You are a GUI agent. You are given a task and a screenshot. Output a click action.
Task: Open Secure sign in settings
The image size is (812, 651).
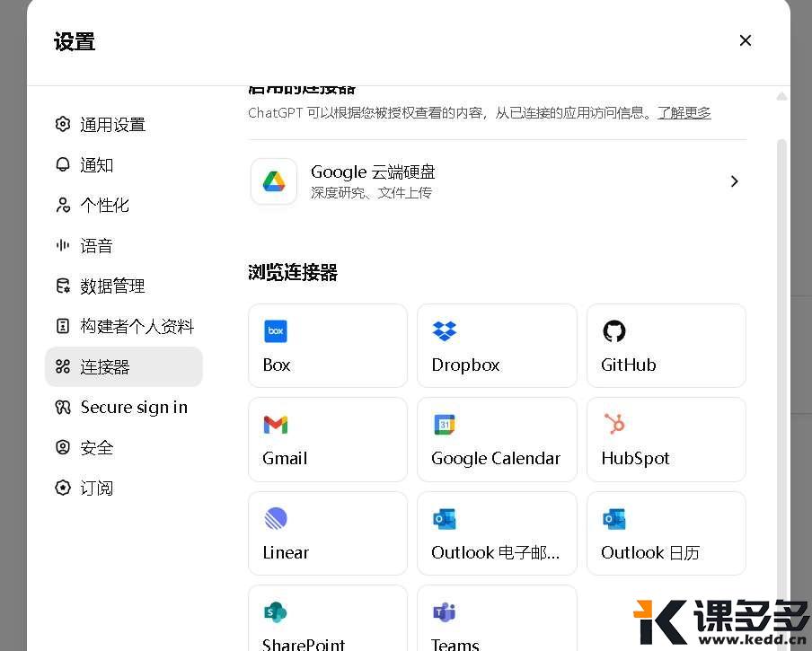click(123, 408)
